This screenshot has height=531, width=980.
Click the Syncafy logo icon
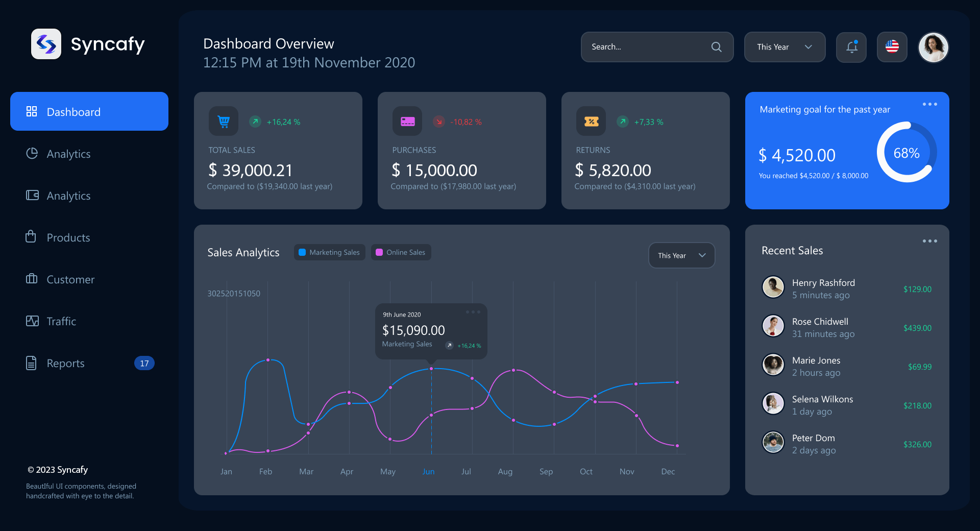pos(46,44)
